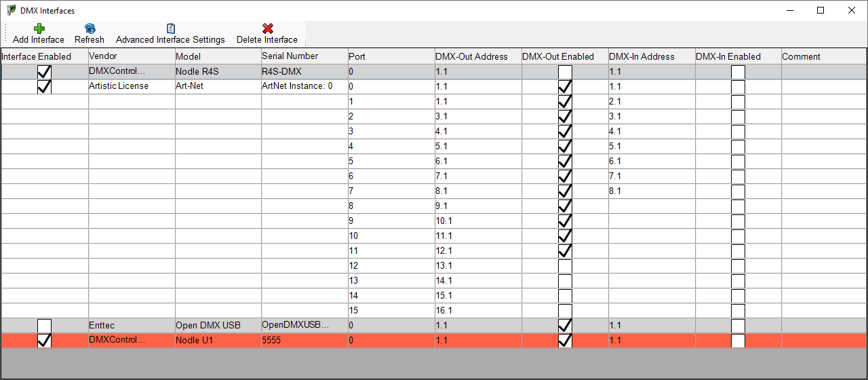The width and height of the screenshot is (868, 380).
Task: Maximize the DMX Interfaces window
Action: pos(821,10)
